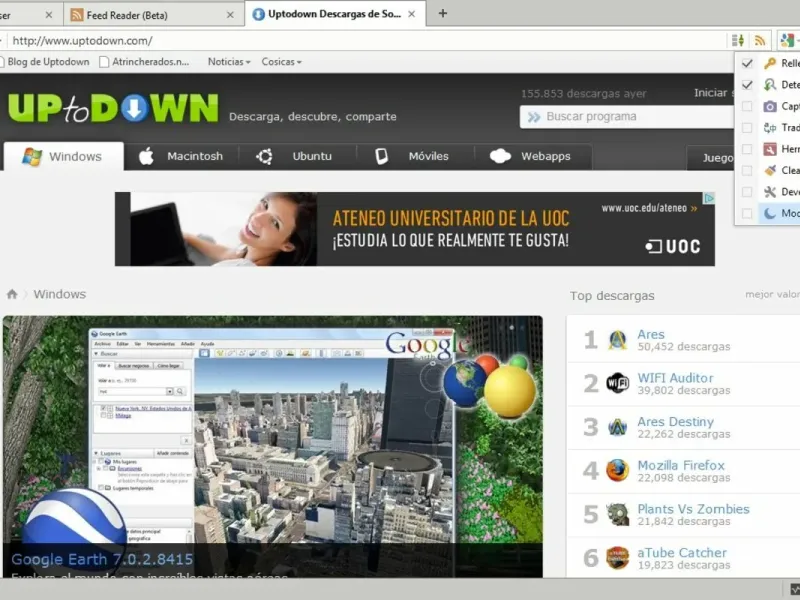The height and width of the screenshot is (600, 800).
Task: Click the Google Earth featured screenshot
Action: pyautogui.click(x=272, y=446)
